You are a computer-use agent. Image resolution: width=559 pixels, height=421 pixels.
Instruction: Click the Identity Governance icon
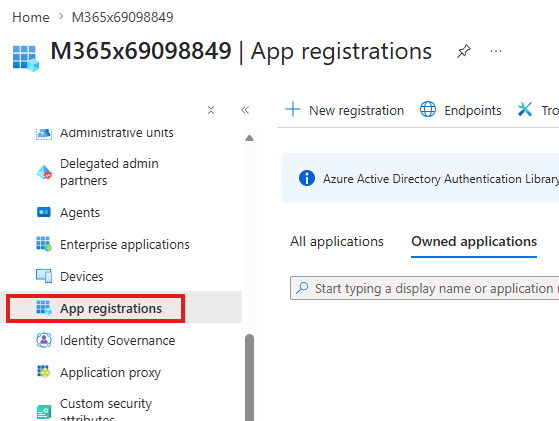pyautogui.click(x=44, y=340)
